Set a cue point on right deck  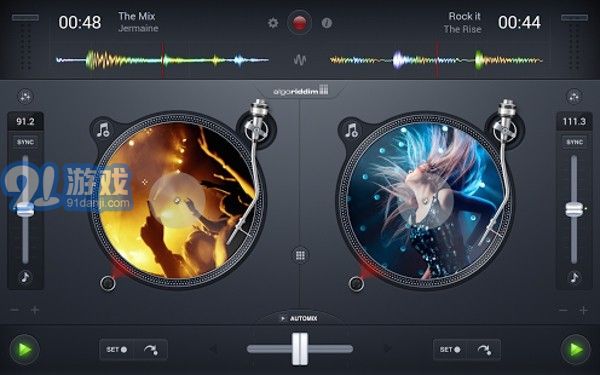(450, 349)
